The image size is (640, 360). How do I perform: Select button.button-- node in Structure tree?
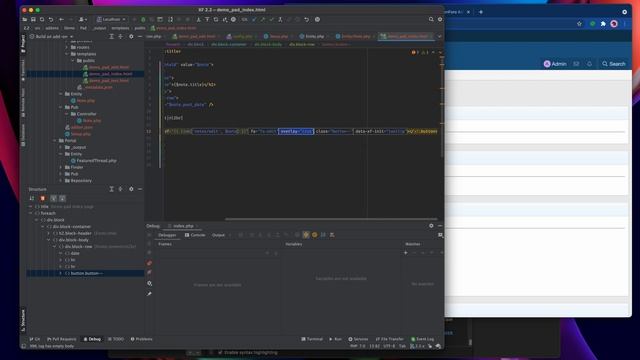click(87, 273)
